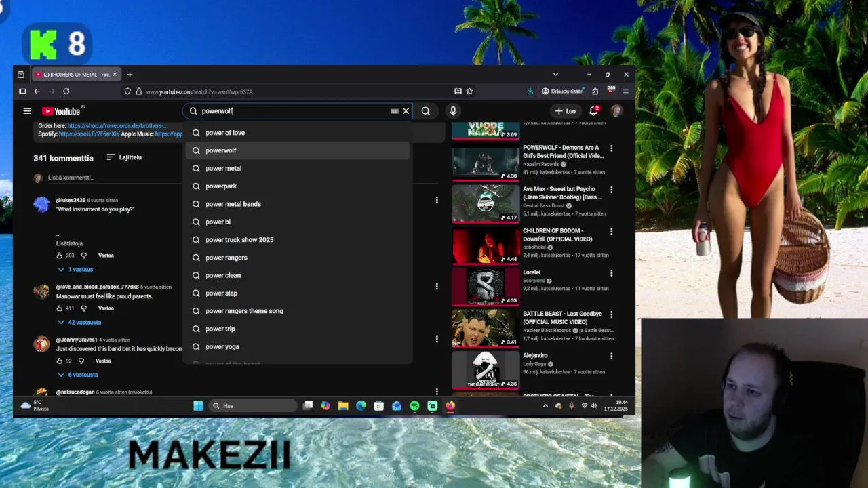Screen dimensions: 868x488
Task: Show hidden system tray icons chevron
Action: click(545, 406)
